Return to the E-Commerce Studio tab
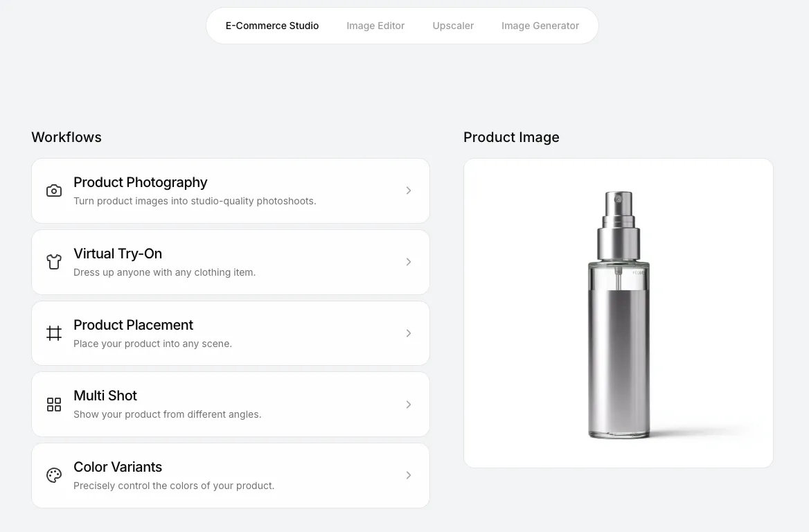 272,26
